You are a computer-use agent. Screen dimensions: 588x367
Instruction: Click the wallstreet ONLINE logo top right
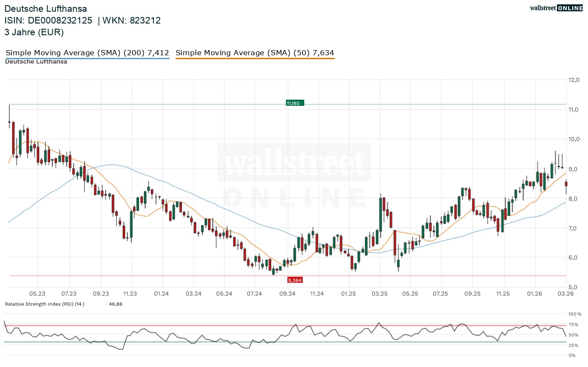pos(556,8)
